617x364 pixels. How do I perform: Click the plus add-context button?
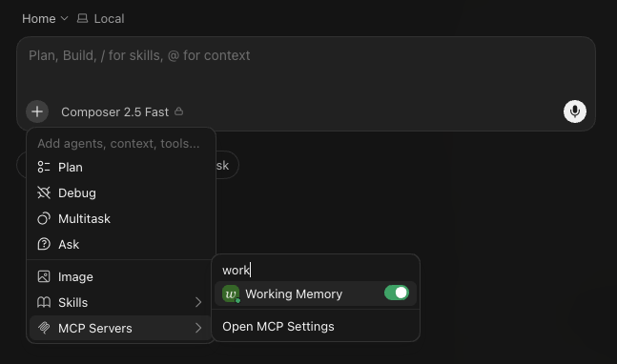point(37,111)
